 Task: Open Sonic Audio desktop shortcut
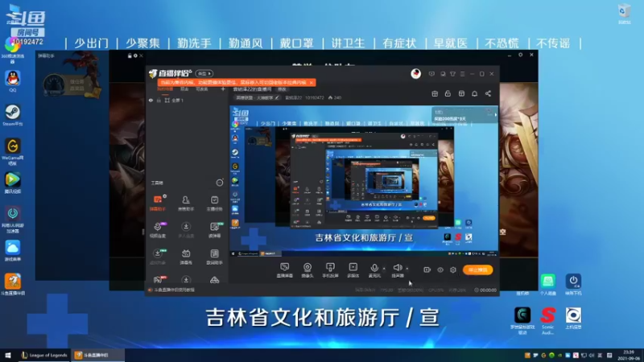click(x=548, y=320)
